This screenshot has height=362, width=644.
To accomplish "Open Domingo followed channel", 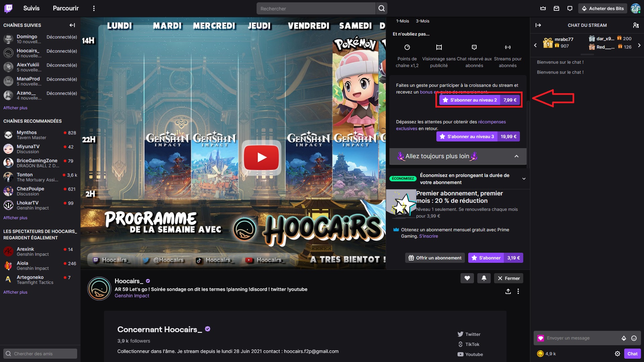I will click(40, 39).
